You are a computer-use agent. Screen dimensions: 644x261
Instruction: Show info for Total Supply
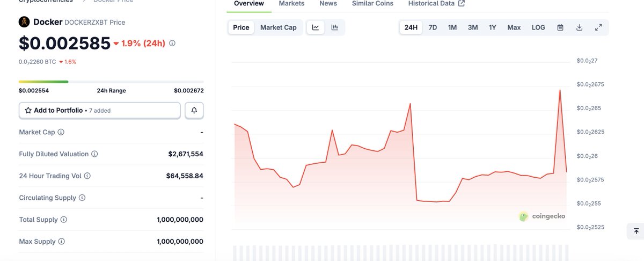click(x=64, y=220)
